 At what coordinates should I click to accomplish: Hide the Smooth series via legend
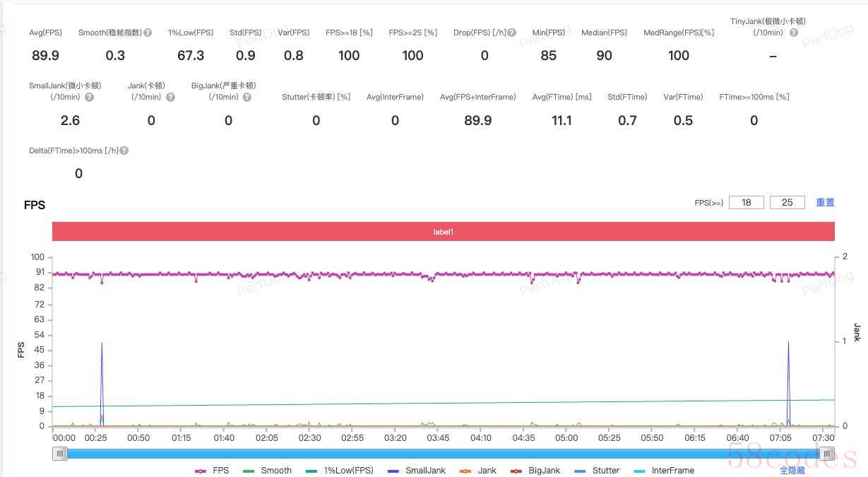pos(267,471)
